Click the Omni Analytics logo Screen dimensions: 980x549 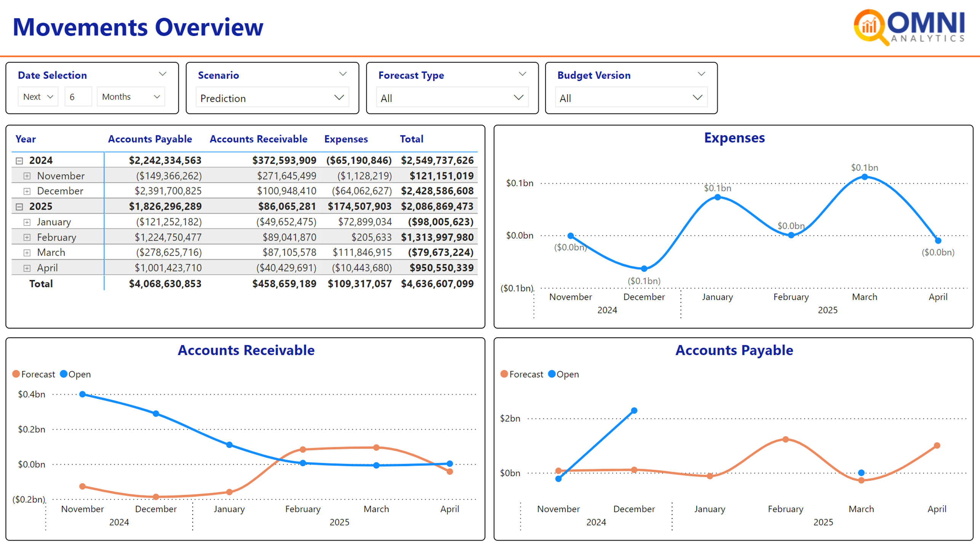click(x=909, y=27)
